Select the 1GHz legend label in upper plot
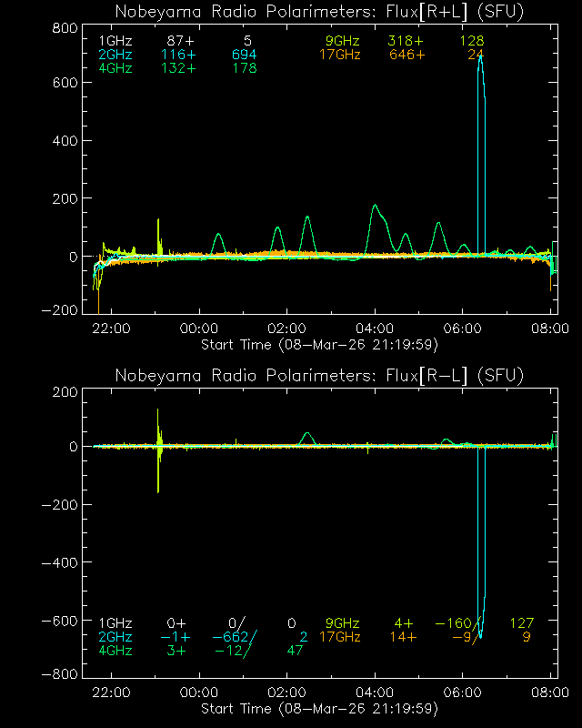 [x=114, y=42]
